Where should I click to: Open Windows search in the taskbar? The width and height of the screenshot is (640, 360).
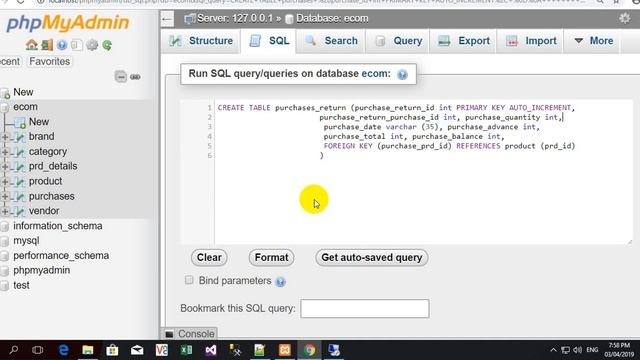click(13, 350)
